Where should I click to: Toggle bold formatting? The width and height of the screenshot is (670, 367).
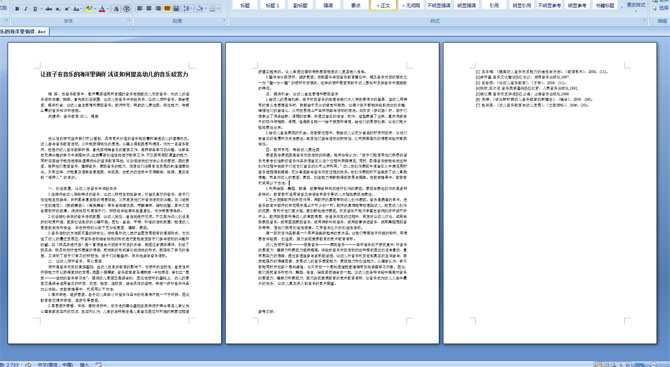point(17,9)
